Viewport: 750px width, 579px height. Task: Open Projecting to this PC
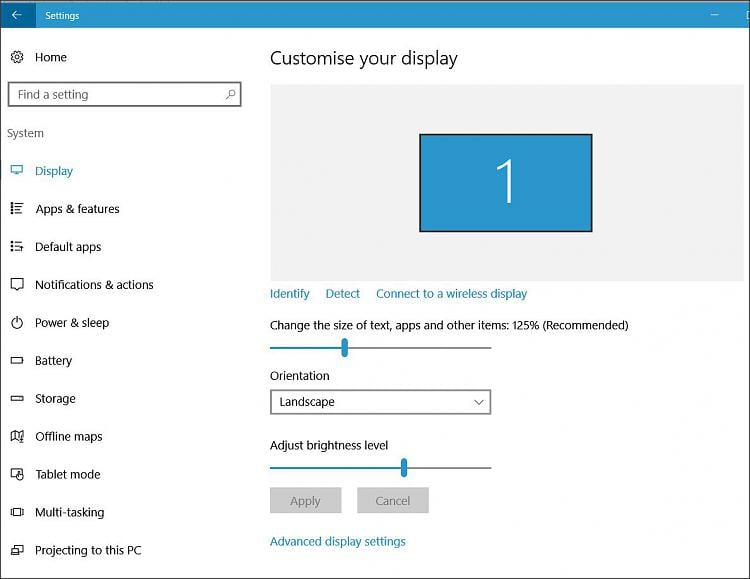88,550
